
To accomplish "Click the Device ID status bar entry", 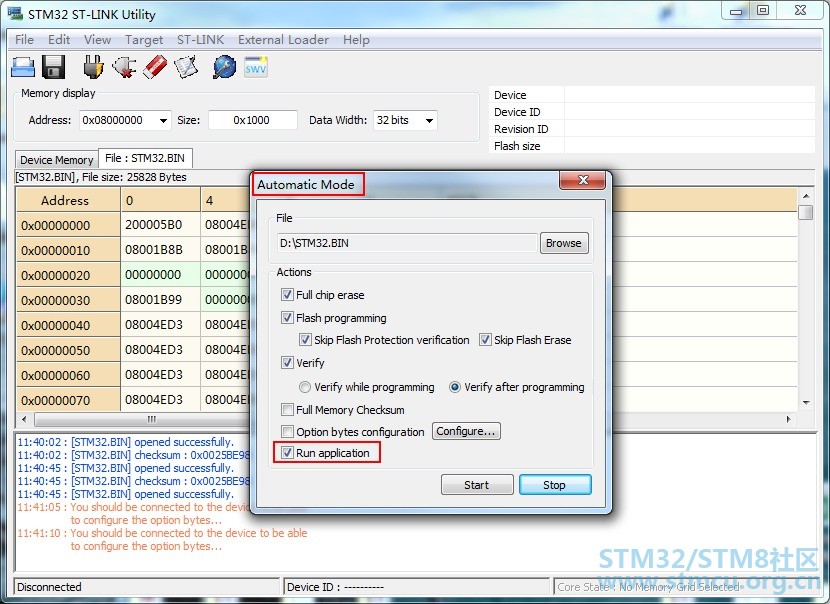I will click(417, 587).
